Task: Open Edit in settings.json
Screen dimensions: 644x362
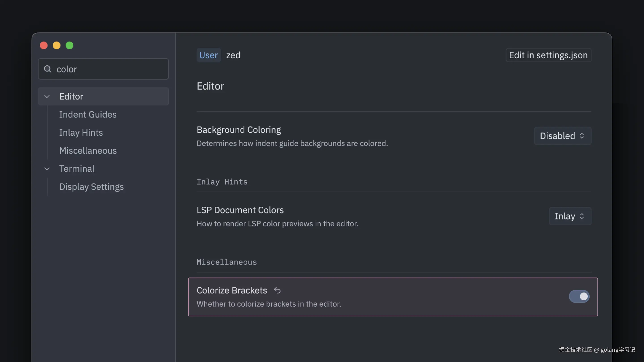Action: [548, 55]
